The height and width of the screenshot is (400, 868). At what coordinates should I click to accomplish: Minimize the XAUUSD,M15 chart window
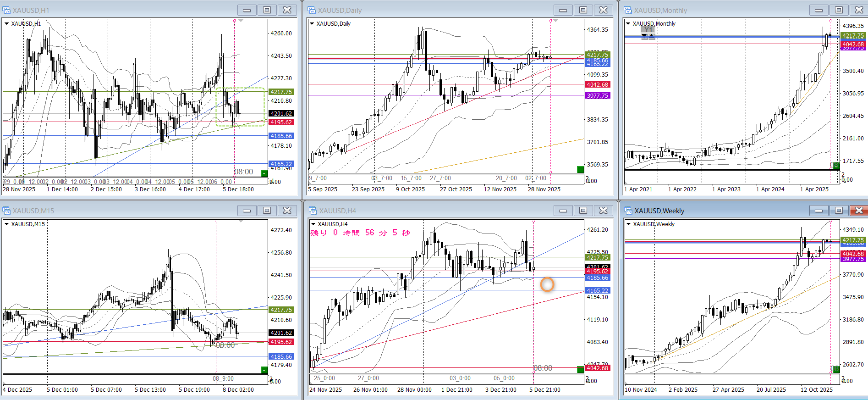(247, 211)
